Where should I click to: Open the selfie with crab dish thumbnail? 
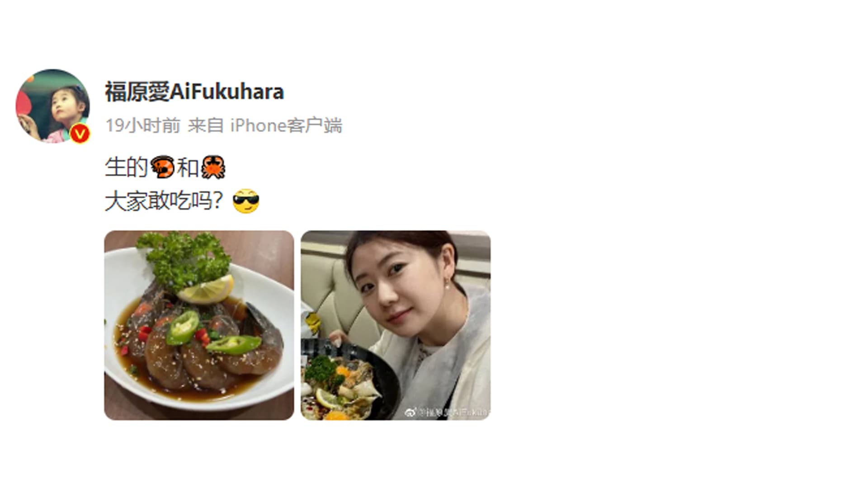(396, 325)
